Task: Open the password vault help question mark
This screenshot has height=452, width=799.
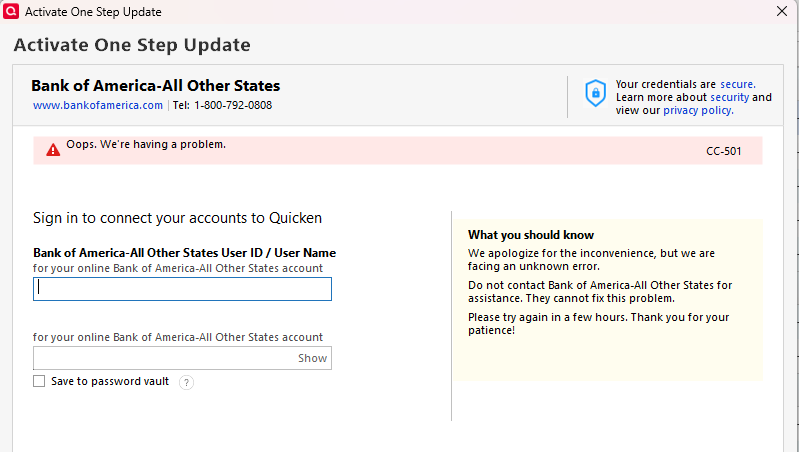Action: [x=187, y=382]
